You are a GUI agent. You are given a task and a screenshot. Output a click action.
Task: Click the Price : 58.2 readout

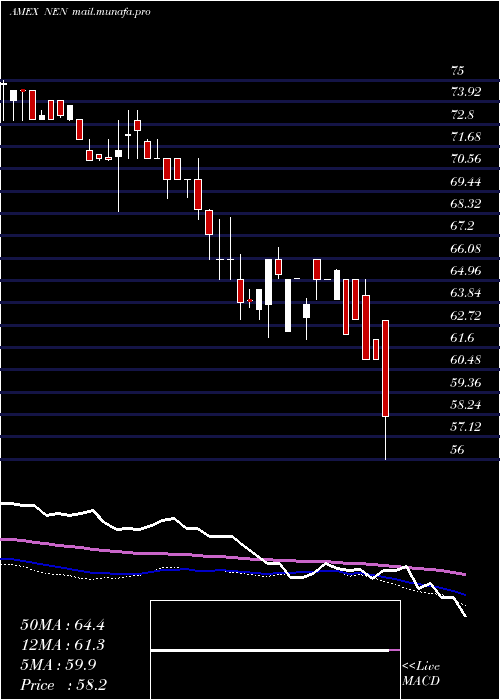[x=63, y=685]
